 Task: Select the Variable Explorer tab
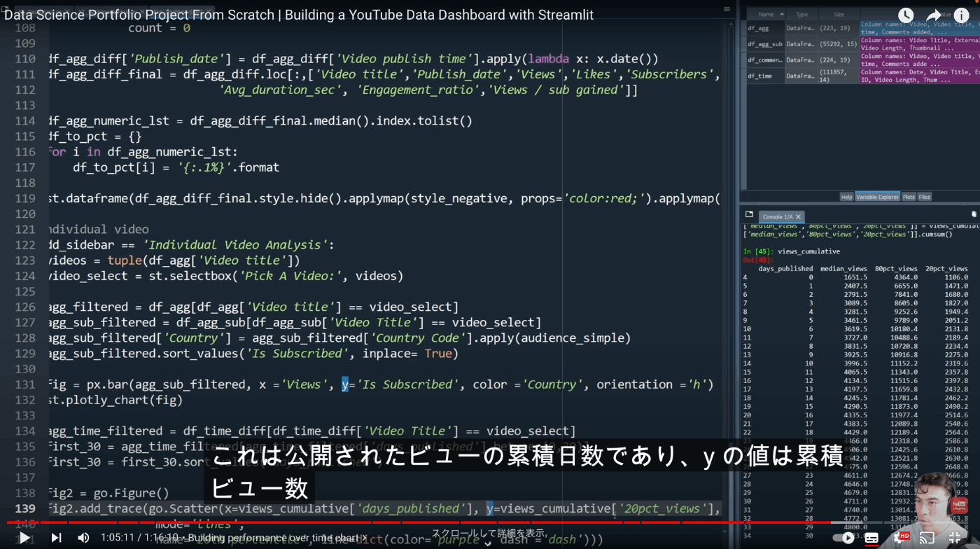(876, 197)
